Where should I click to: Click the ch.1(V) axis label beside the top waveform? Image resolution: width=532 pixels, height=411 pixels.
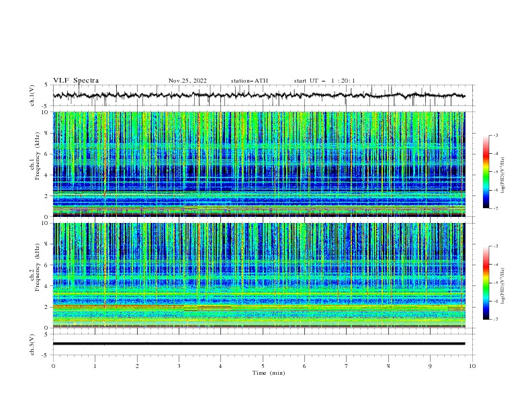point(32,95)
